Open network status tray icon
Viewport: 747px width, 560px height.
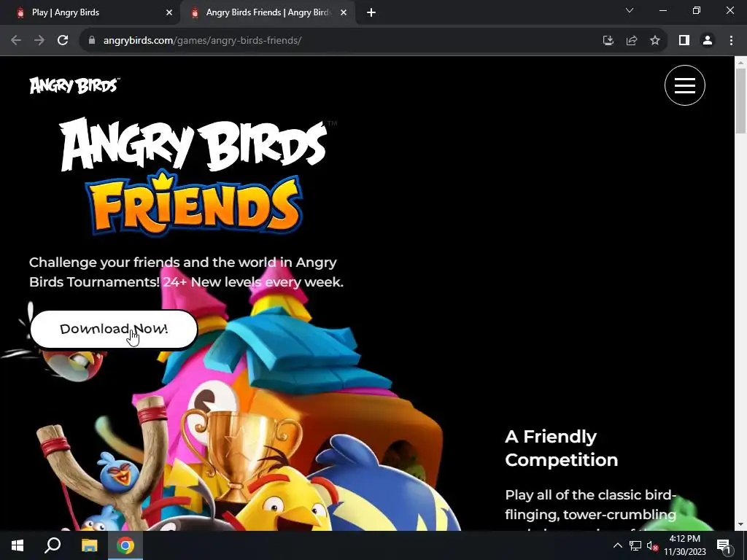635,545
